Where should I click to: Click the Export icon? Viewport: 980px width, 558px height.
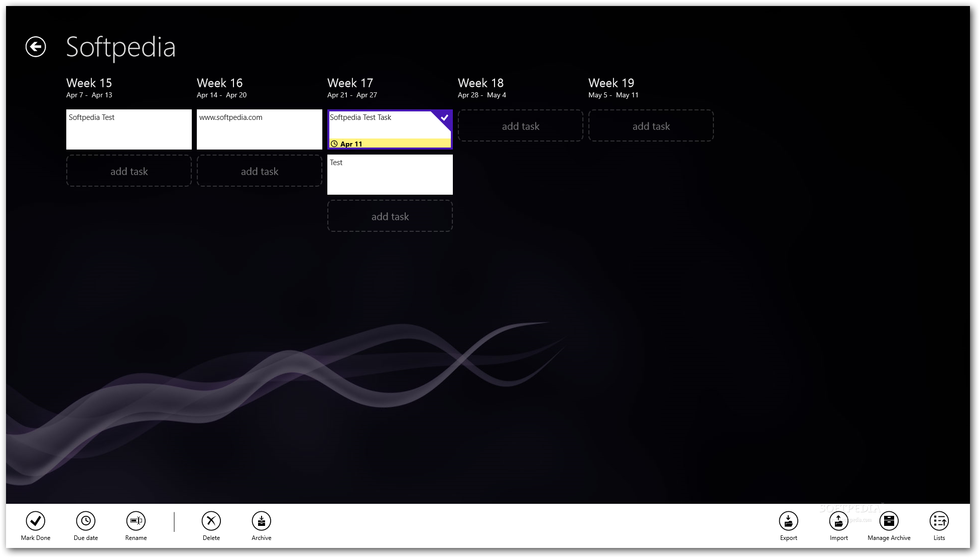[789, 521]
